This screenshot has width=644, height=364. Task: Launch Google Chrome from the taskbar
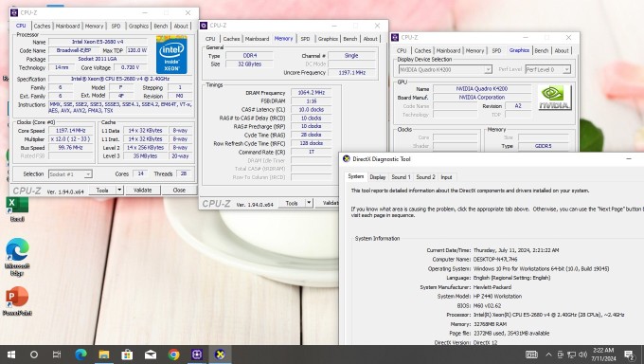click(x=173, y=355)
